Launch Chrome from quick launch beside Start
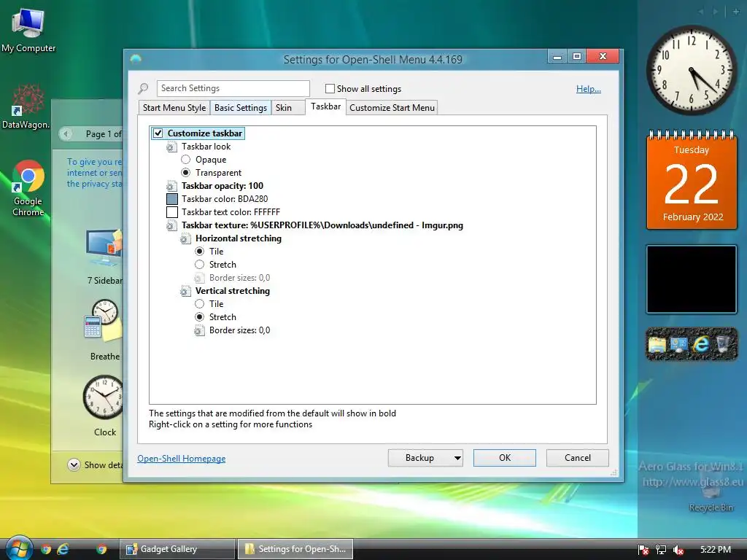747x560 pixels. click(x=46, y=549)
